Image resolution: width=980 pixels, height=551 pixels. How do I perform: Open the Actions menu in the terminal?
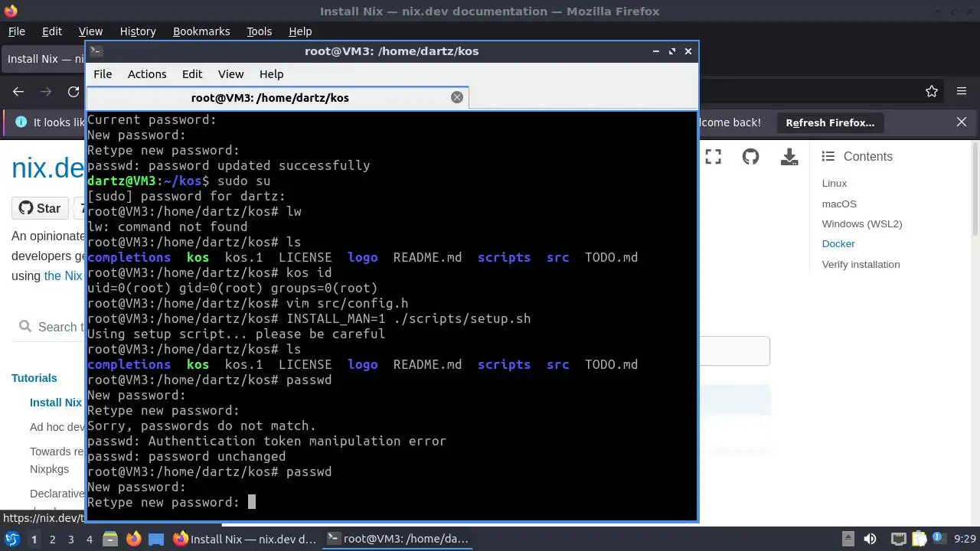(x=147, y=74)
